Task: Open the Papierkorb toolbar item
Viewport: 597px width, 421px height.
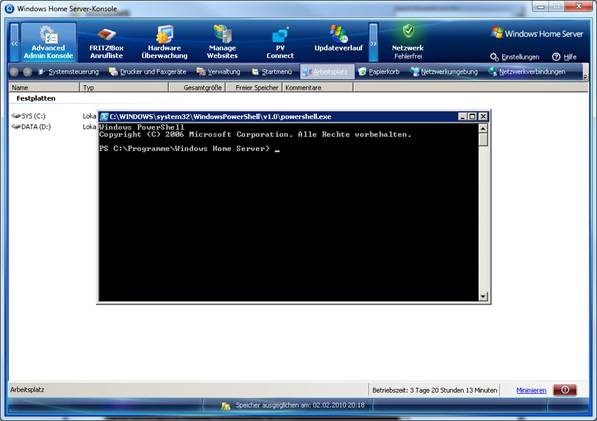Action: (x=380, y=72)
